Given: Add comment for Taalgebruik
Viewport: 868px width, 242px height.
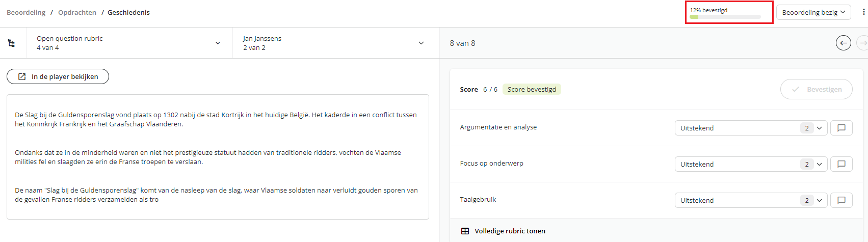Looking at the screenshot, I should pos(841,200).
